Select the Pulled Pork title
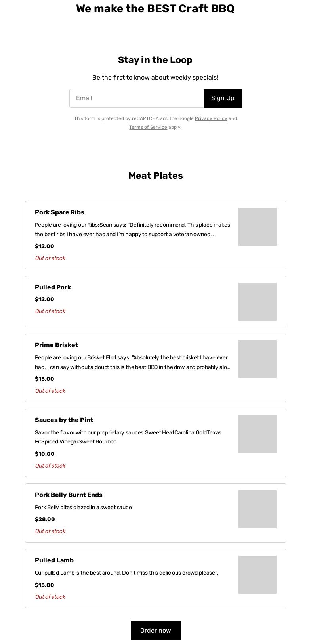Screen dimensions: 311x644 pyautogui.click(x=53, y=287)
